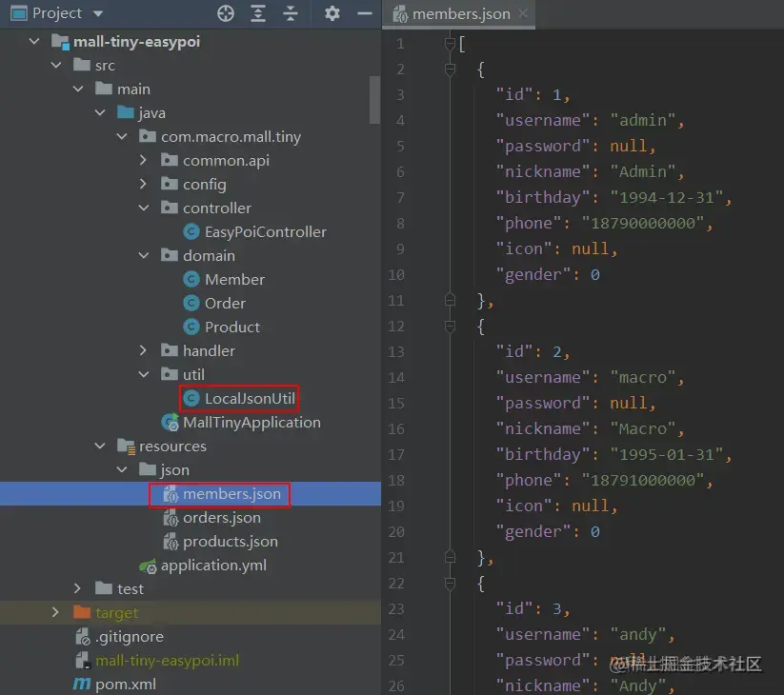Toggle code fold marker at line 22

(x=450, y=584)
